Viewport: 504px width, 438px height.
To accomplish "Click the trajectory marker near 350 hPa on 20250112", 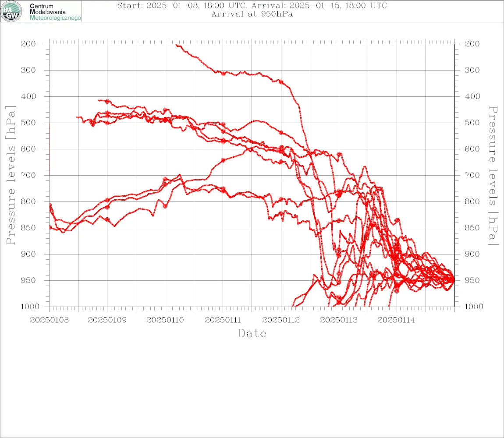I will (x=281, y=82).
